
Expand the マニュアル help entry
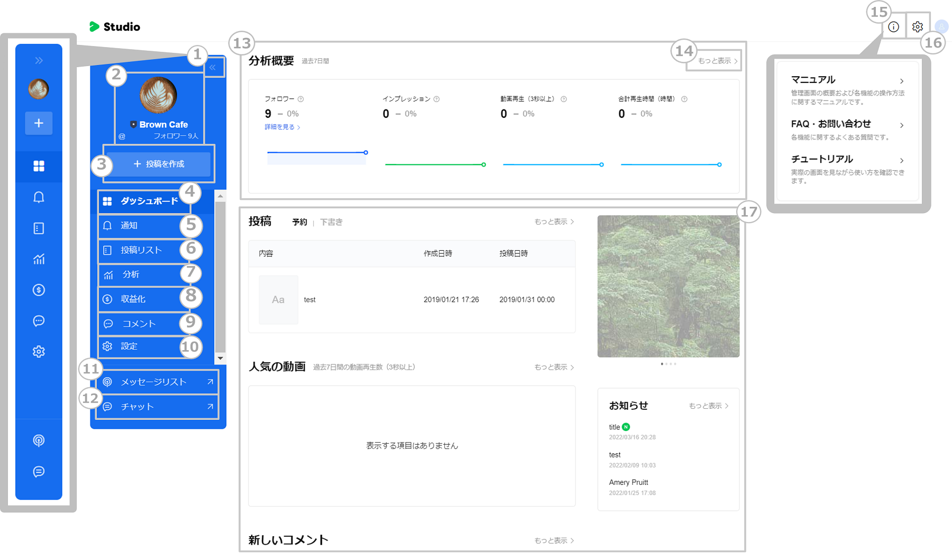click(847, 81)
